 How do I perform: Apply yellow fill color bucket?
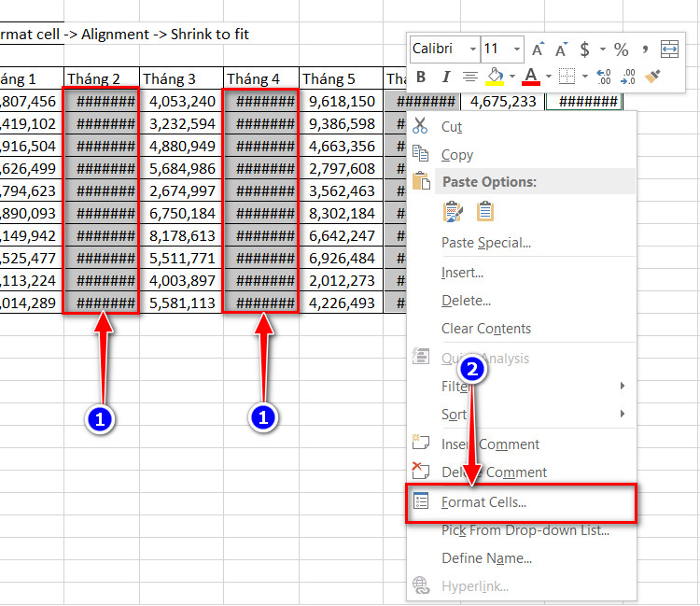[495, 77]
